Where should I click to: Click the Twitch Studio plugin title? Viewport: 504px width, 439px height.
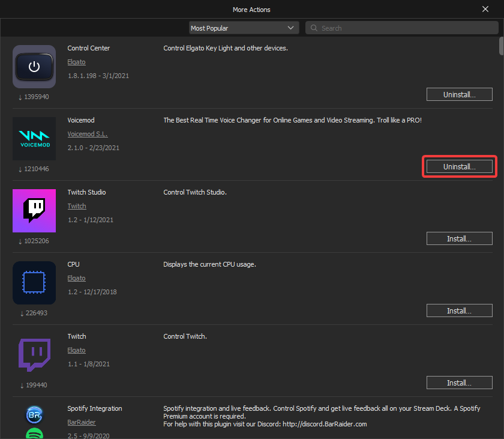point(86,192)
